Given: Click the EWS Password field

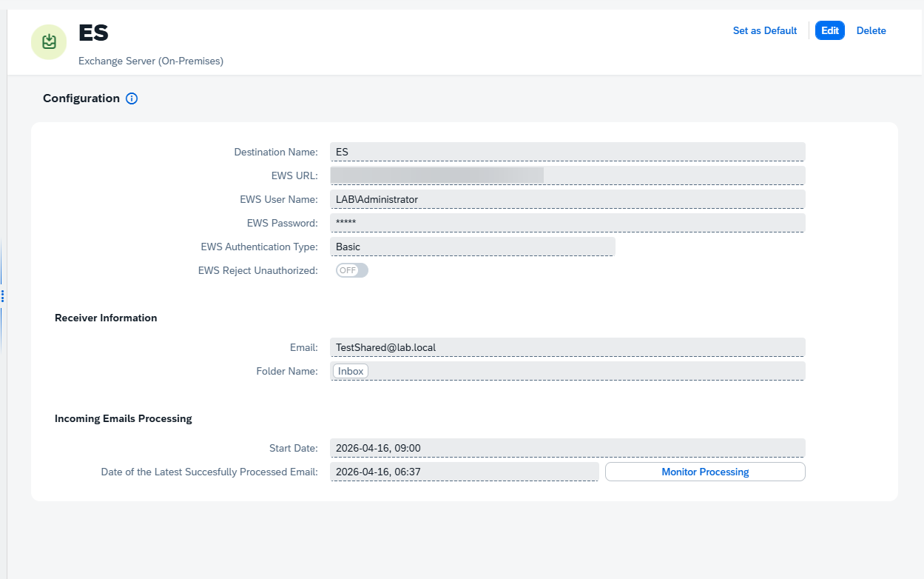Looking at the screenshot, I should [567, 223].
